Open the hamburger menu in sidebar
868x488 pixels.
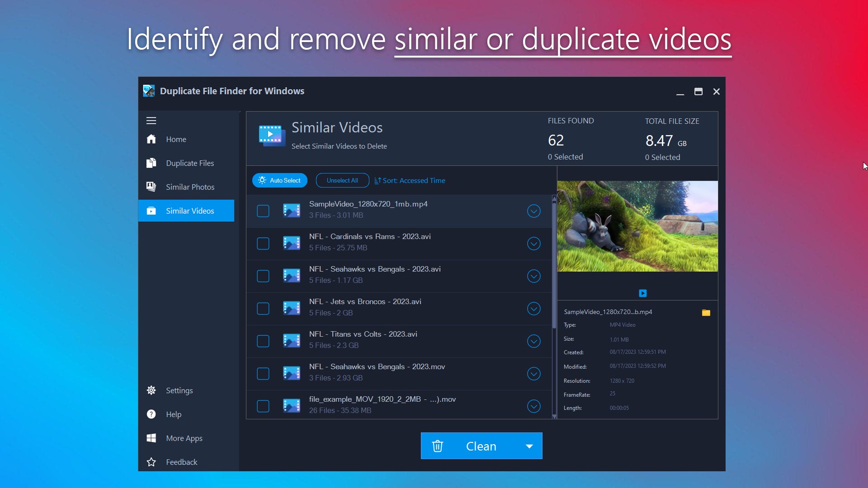151,121
